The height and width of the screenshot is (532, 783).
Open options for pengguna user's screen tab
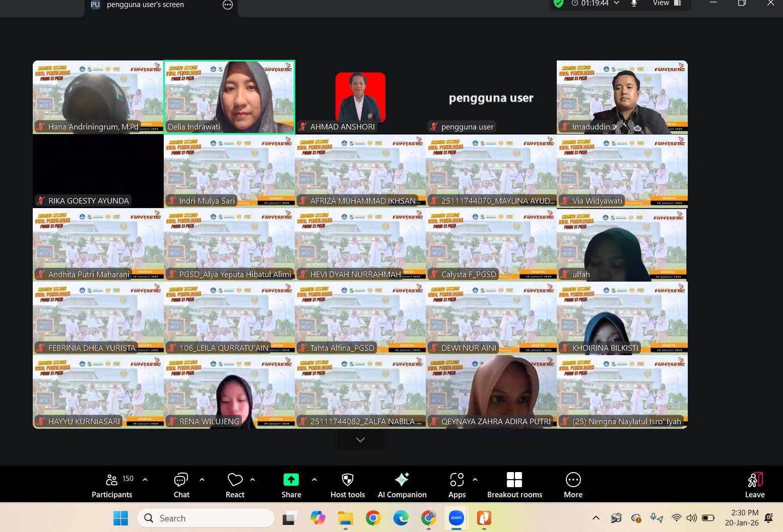228,5
